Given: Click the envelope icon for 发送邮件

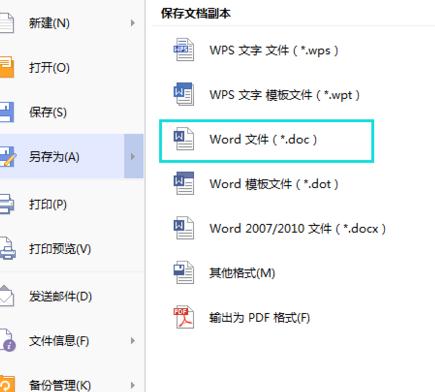Looking at the screenshot, I should click(7, 296).
